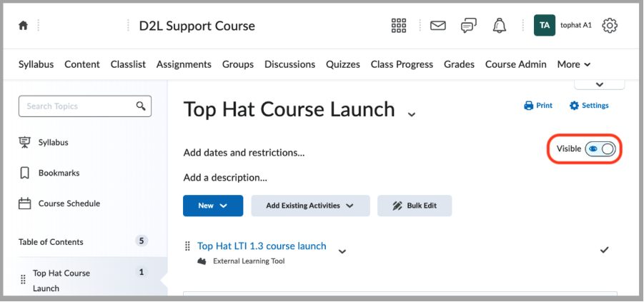644x302 pixels.
Task: Open the Top Hat Course Launch title dropdown
Action: coord(412,114)
